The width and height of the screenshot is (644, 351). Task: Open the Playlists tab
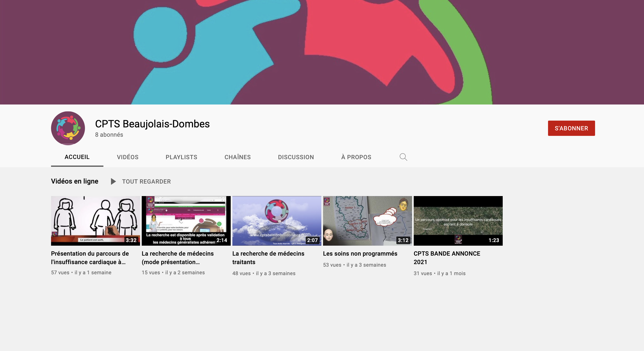181,157
